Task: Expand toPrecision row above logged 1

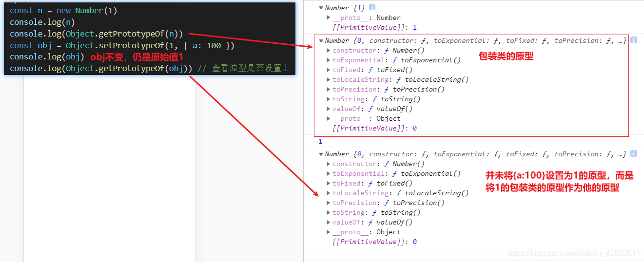Action: tap(329, 89)
